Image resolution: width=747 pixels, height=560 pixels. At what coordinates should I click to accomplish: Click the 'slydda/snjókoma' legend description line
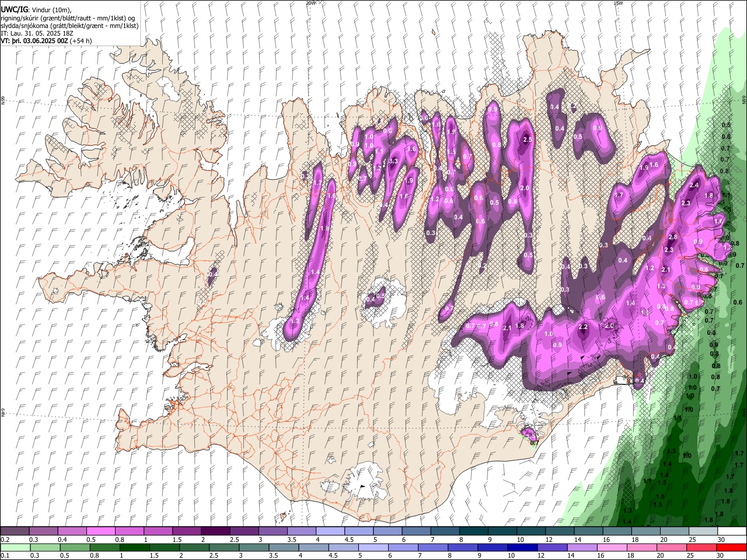pyautogui.click(x=69, y=26)
